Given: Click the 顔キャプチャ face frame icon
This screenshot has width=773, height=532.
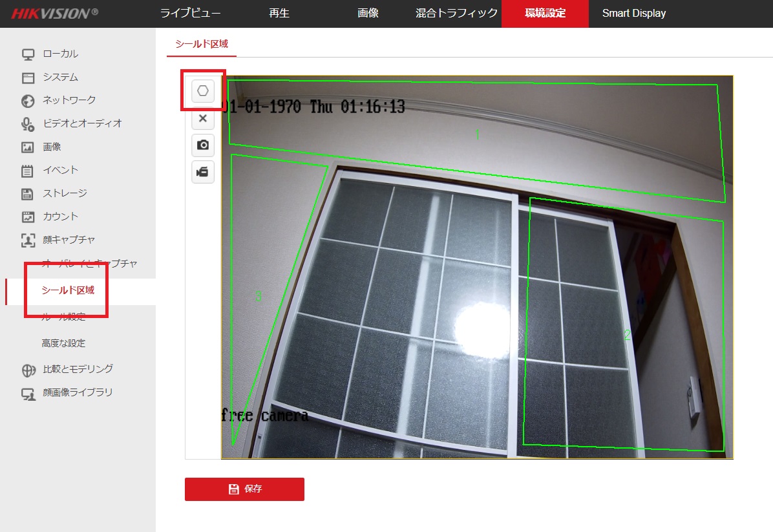Looking at the screenshot, I should (28, 240).
